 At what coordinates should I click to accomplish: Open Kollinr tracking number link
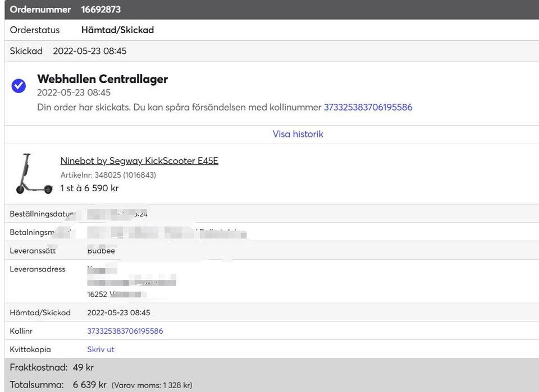(125, 331)
